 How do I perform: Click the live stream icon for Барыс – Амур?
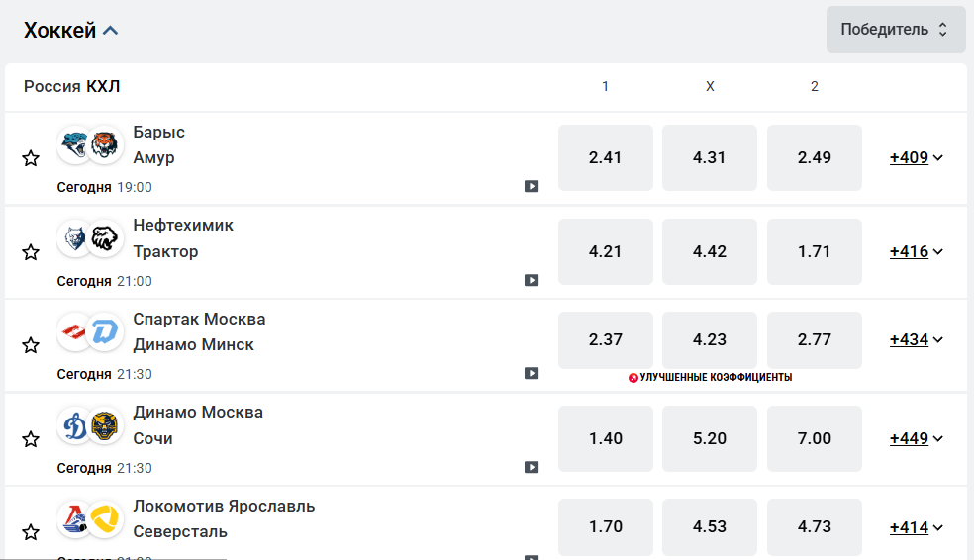click(x=532, y=186)
